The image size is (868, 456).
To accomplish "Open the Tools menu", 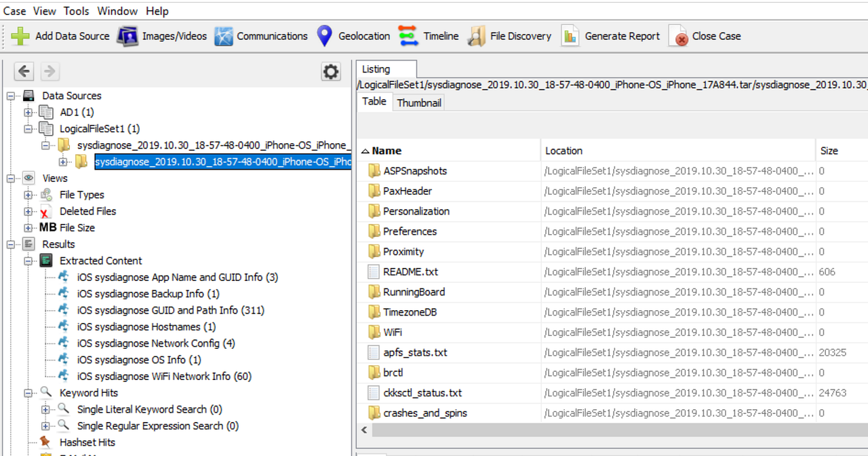I will (76, 11).
